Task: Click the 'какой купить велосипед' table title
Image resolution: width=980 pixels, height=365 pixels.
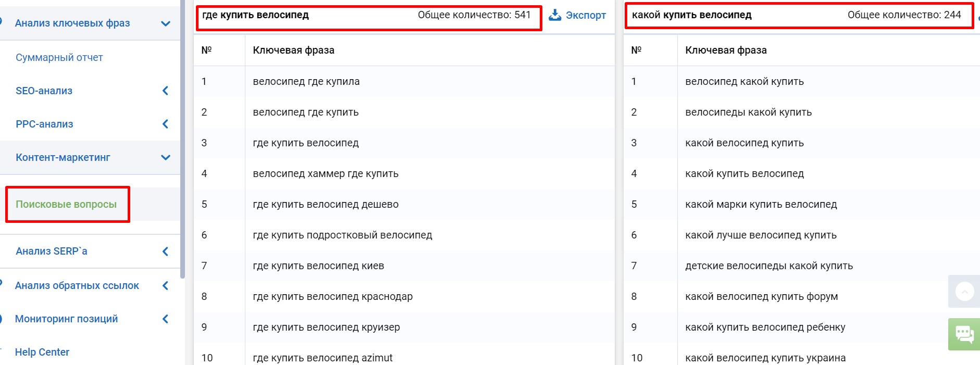Action: (691, 15)
